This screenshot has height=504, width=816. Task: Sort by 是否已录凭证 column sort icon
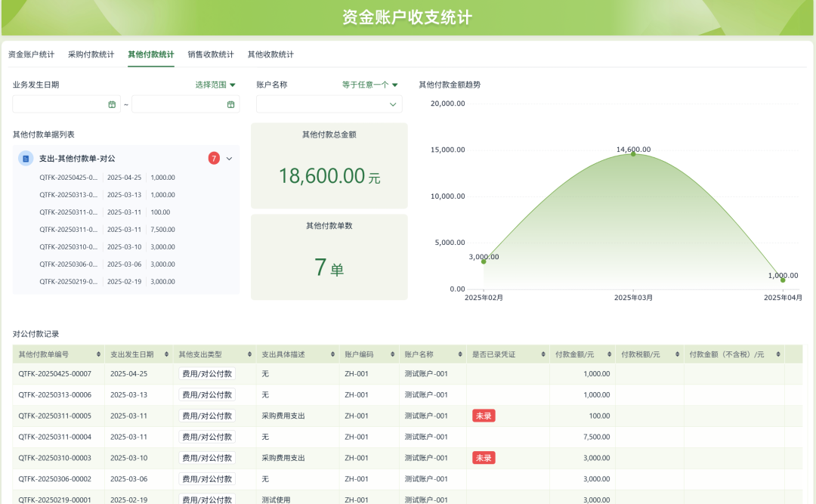(x=542, y=354)
